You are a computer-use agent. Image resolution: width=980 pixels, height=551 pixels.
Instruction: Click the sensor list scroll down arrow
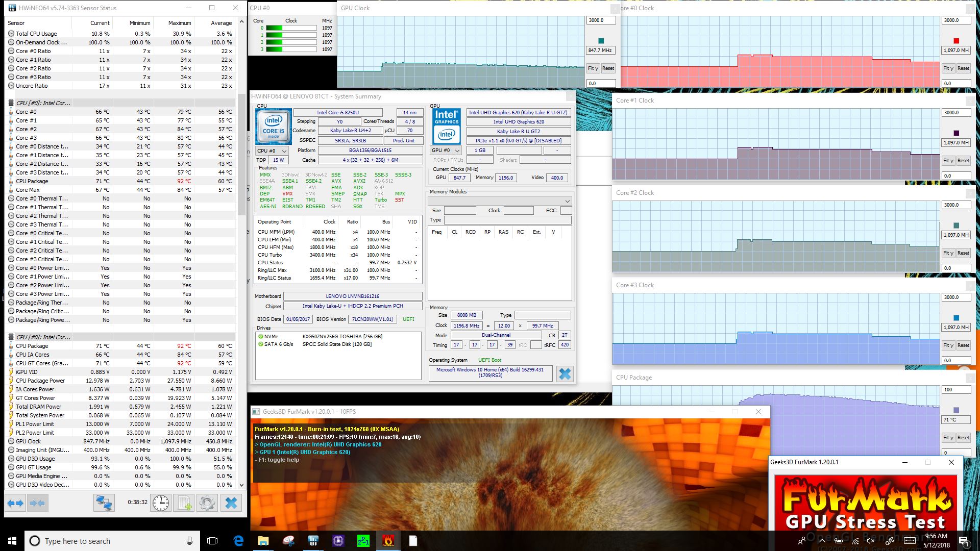[241, 485]
